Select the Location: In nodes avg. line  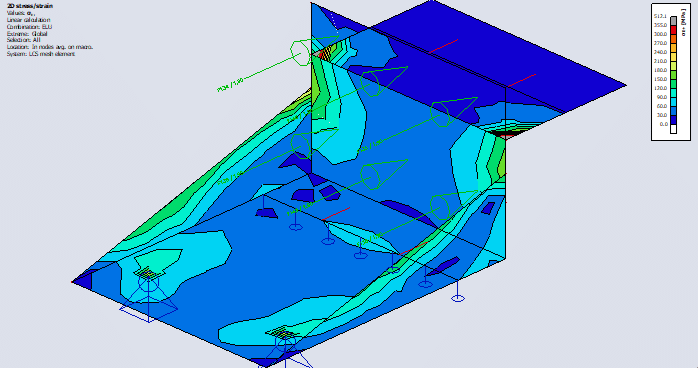point(50,47)
